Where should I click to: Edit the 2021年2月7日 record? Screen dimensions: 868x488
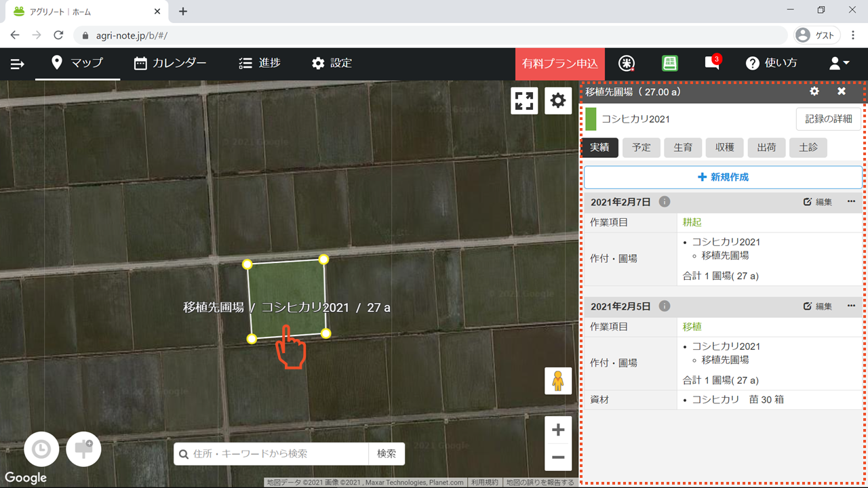click(x=817, y=202)
